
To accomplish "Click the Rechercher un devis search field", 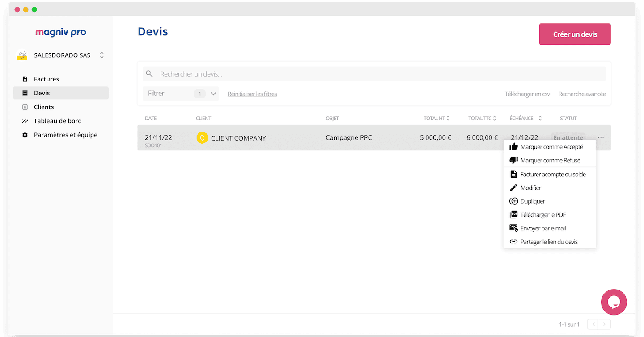I will tap(374, 74).
